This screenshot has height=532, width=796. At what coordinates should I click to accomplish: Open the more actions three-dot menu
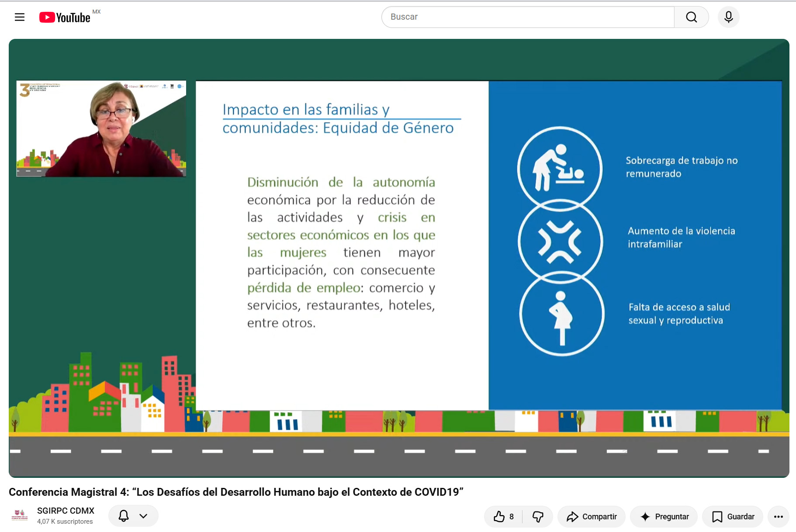pyautogui.click(x=779, y=517)
